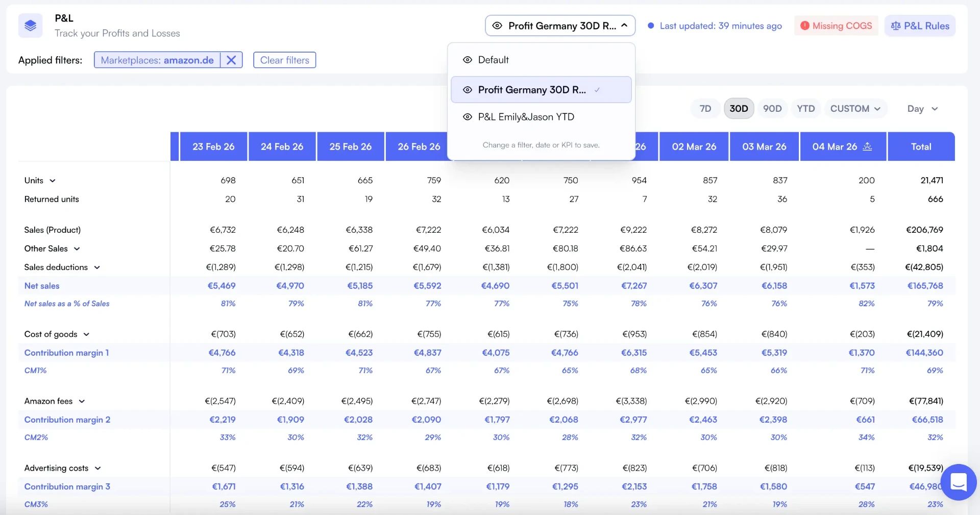The width and height of the screenshot is (980, 515).
Task: Select Profit Germany 30D R... in view list
Action: (x=541, y=90)
